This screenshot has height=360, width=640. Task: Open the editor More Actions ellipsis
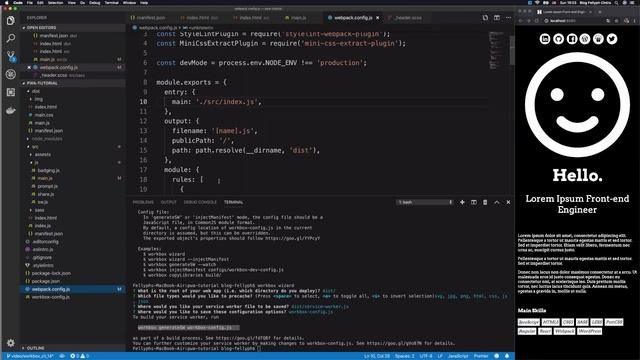click(508, 18)
